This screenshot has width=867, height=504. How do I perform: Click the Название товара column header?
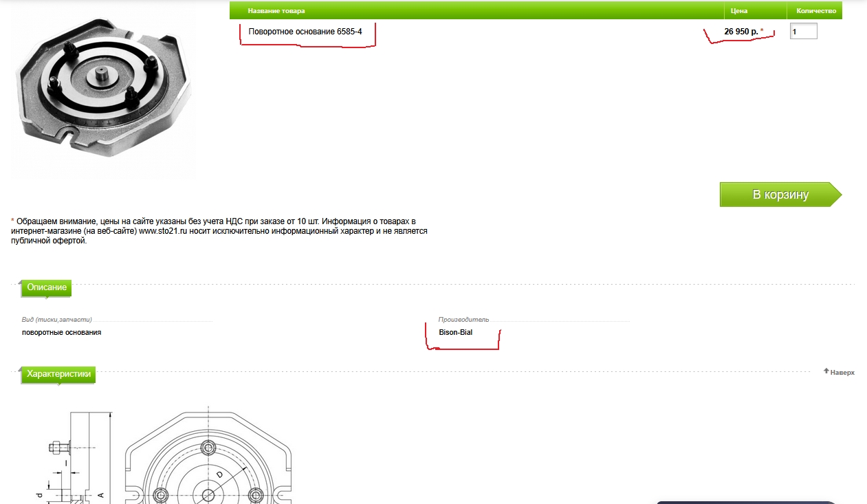click(276, 11)
